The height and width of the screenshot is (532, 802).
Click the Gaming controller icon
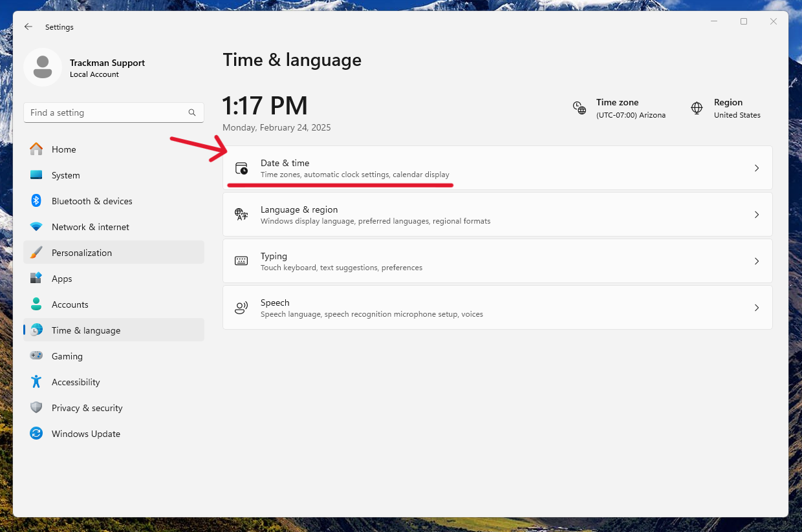(37, 356)
